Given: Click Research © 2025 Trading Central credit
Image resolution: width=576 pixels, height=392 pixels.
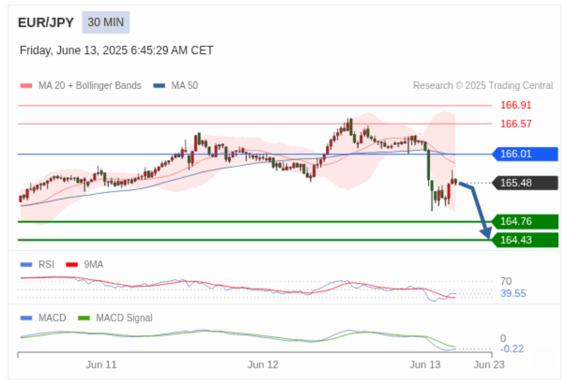Looking at the screenshot, I should pyautogui.click(x=483, y=85).
